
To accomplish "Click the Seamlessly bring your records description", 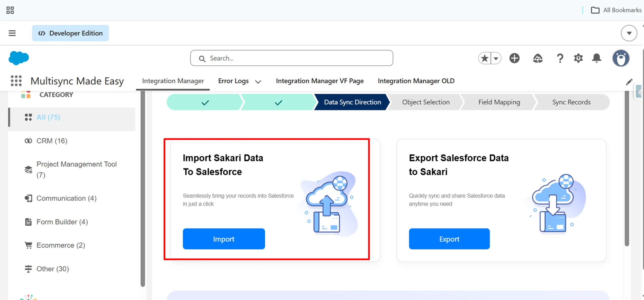I will tap(238, 200).
